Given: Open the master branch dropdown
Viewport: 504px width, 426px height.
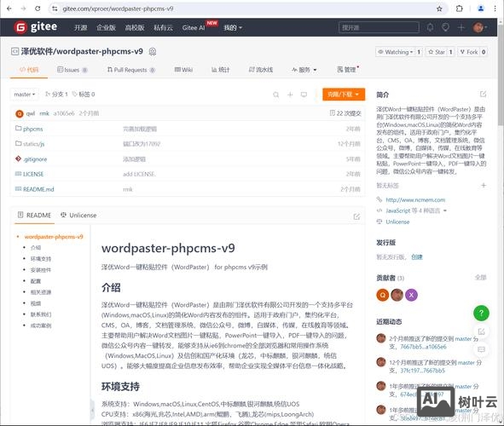Looking at the screenshot, I should point(25,95).
